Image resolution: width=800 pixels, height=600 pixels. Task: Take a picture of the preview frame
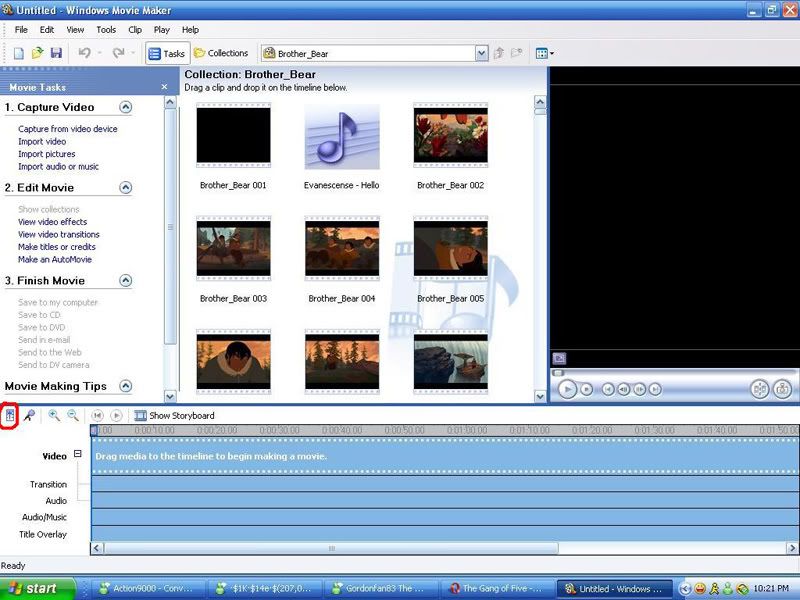pos(782,389)
